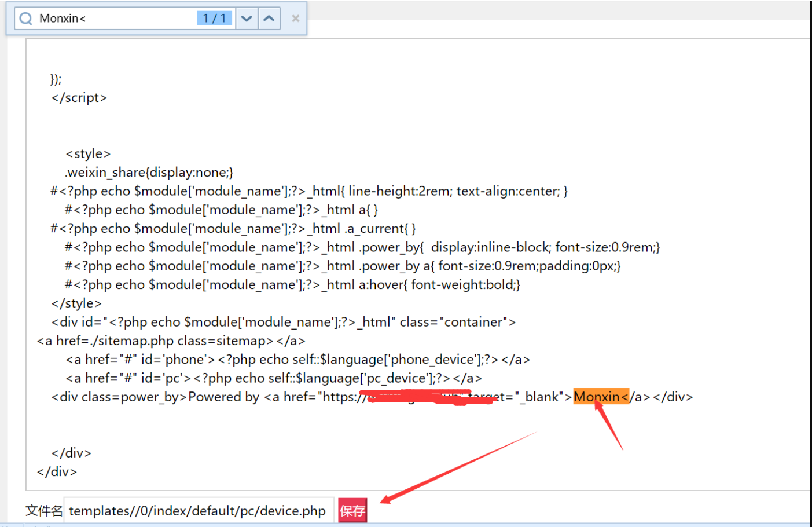Click the red 保存 save button
812x527 pixels.
(x=352, y=510)
